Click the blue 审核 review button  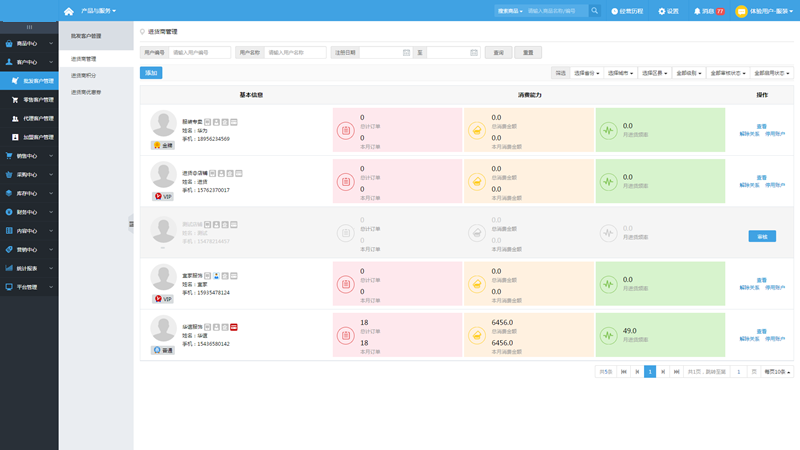[762, 236]
